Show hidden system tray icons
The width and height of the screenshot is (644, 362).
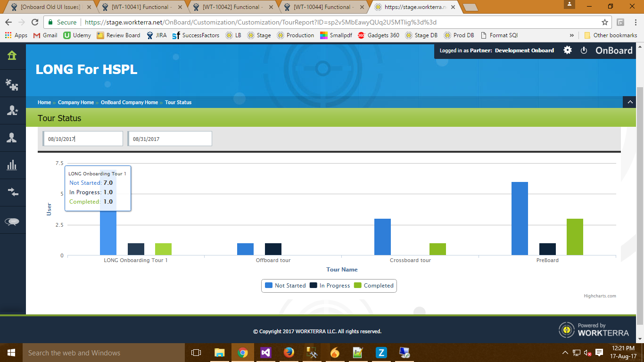coord(565,353)
